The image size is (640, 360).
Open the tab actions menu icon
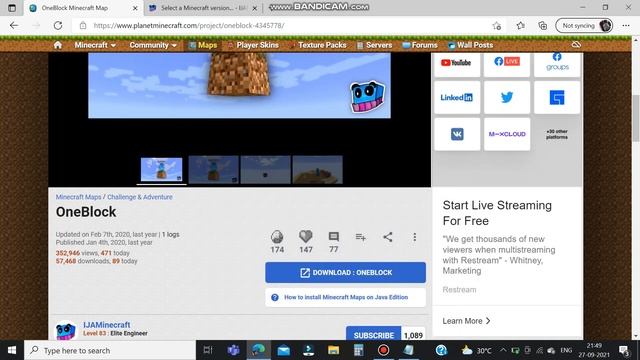[12, 8]
